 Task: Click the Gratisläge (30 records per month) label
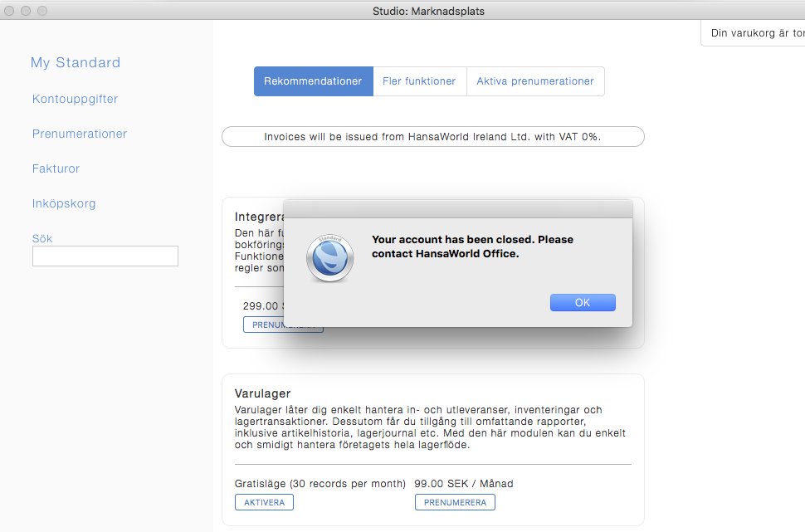[x=320, y=484]
